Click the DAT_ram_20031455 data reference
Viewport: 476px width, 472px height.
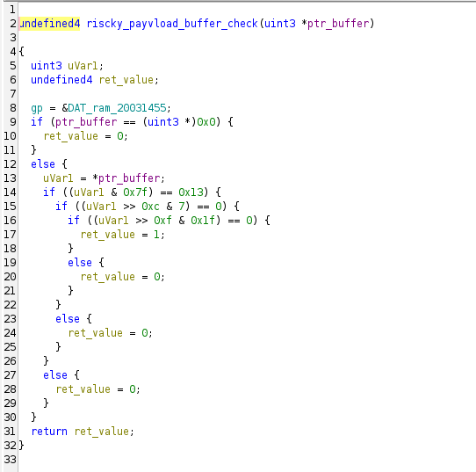117,108
